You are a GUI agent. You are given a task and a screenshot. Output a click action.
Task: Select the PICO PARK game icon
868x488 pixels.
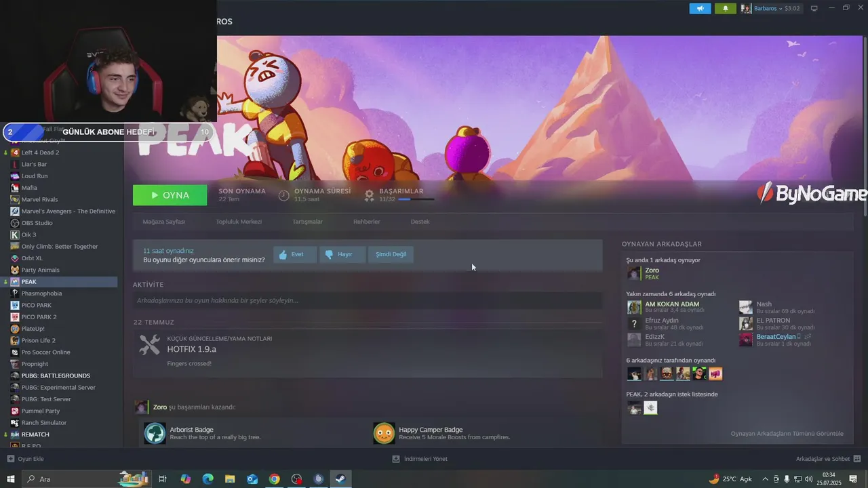tap(15, 305)
